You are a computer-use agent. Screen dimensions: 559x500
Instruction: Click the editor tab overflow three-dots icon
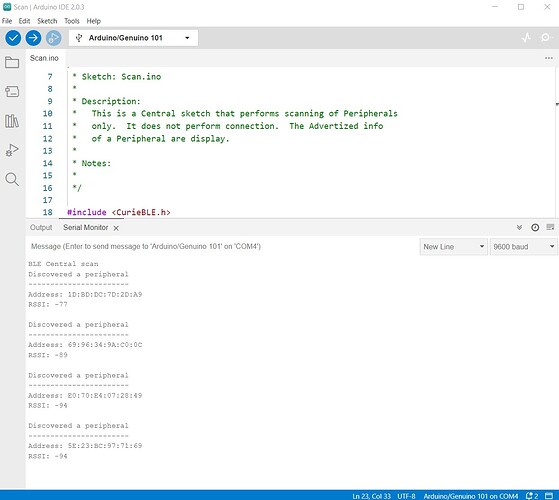click(549, 58)
